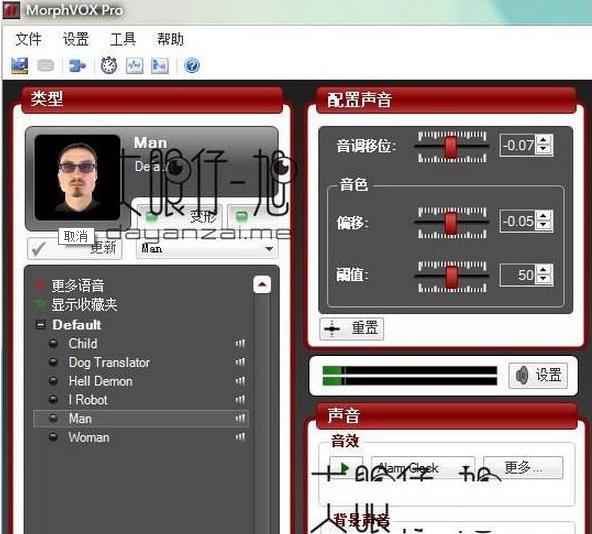
Task: Toggle the green listen button right of 变形
Action: (x=253, y=216)
